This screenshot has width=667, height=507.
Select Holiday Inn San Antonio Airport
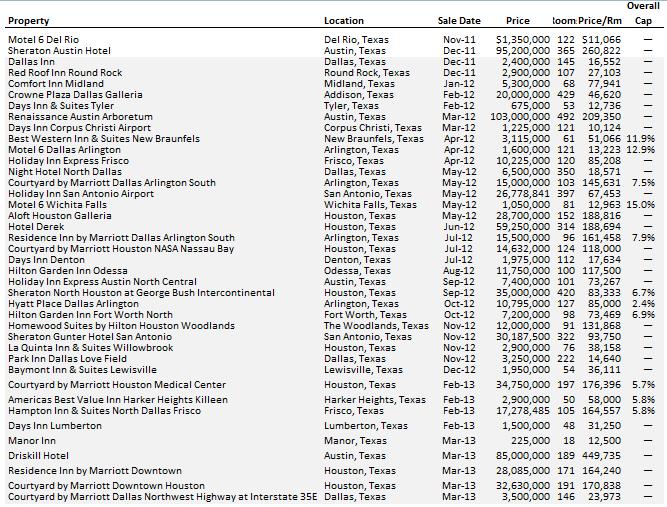pyautogui.click(x=81, y=194)
